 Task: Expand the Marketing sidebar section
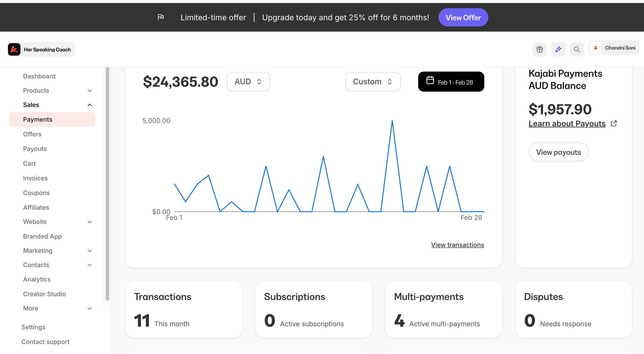coord(89,251)
